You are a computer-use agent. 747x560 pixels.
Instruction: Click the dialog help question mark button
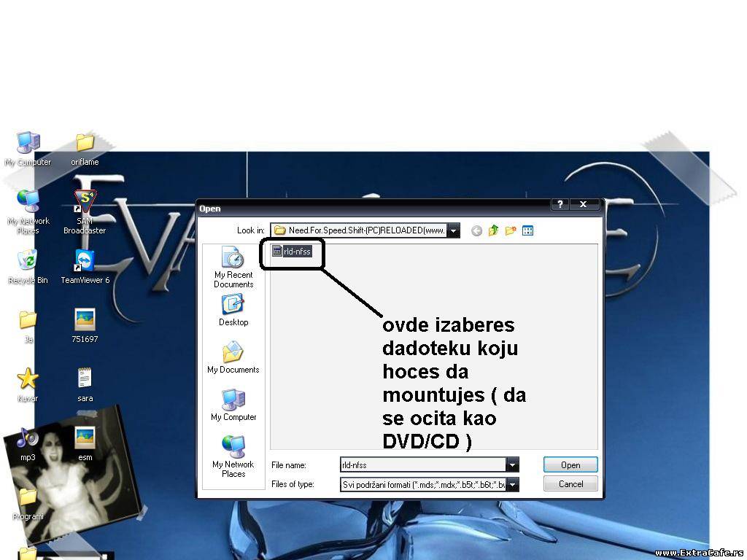(560, 204)
